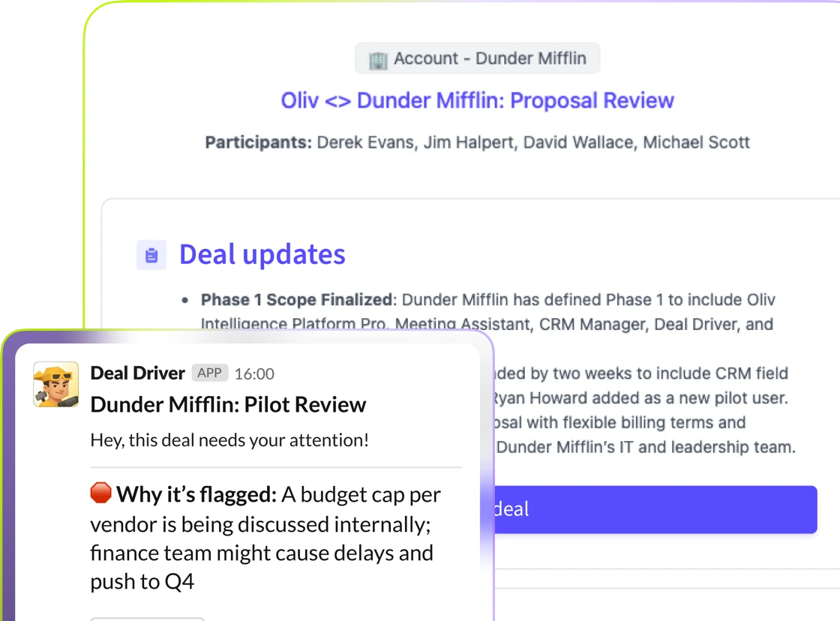Click the Deal Driver avatar icon

pyautogui.click(x=55, y=384)
